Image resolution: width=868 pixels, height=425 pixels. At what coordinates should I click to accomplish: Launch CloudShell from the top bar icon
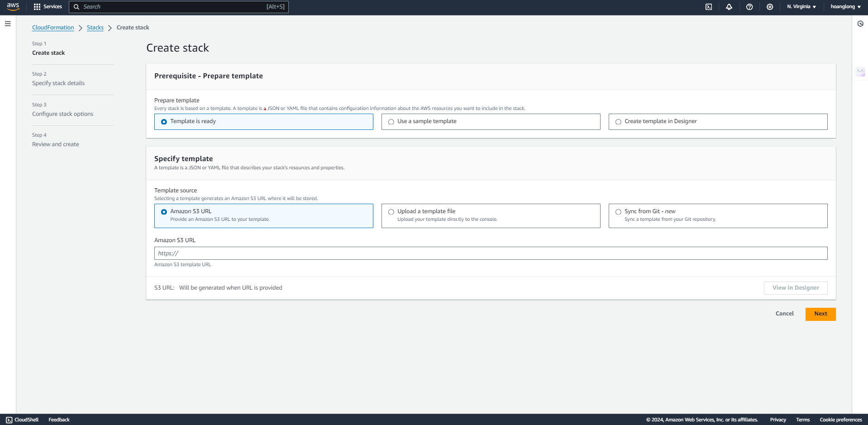tap(709, 7)
